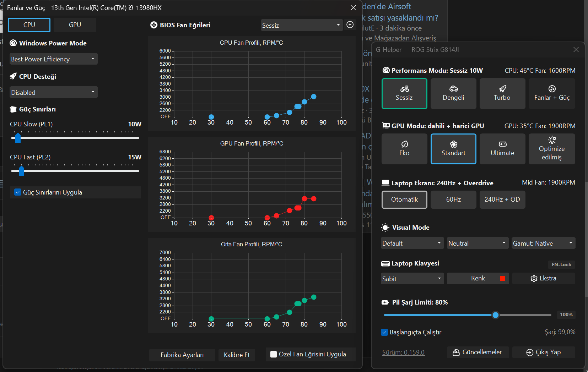Click Fabrika Ayarları to restore fan defaults
Image resolution: width=588 pixels, height=372 pixels.
pyautogui.click(x=182, y=355)
